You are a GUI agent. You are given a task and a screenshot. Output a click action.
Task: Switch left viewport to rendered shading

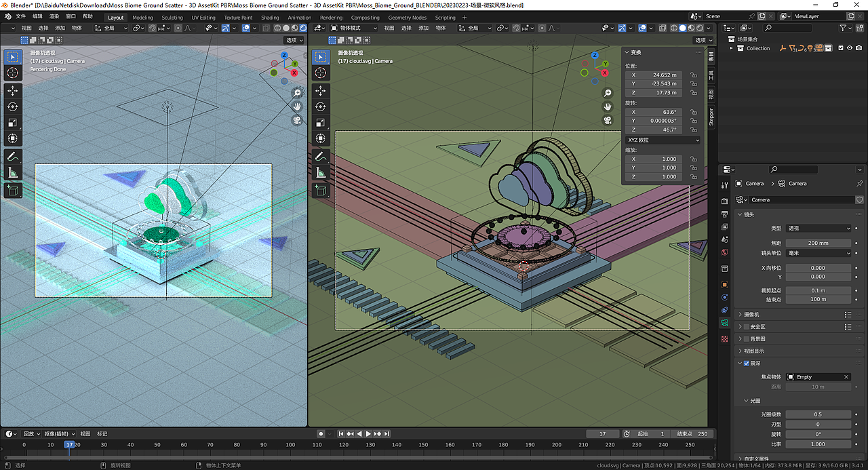[x=302, y=28]
